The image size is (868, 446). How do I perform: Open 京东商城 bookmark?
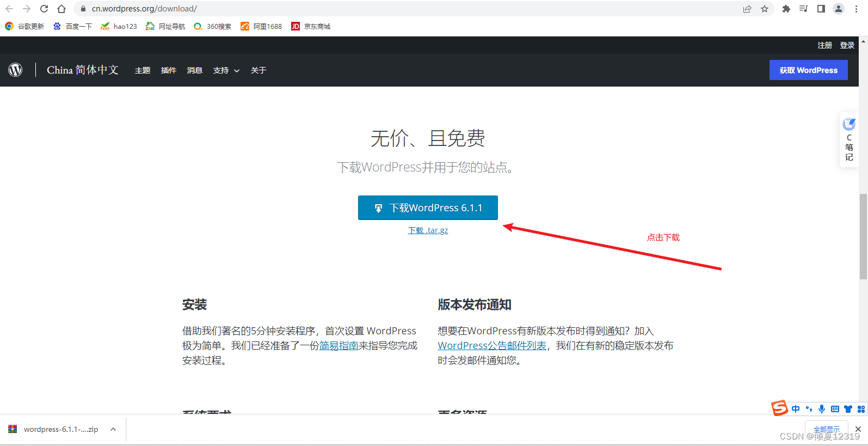point(311,26)
